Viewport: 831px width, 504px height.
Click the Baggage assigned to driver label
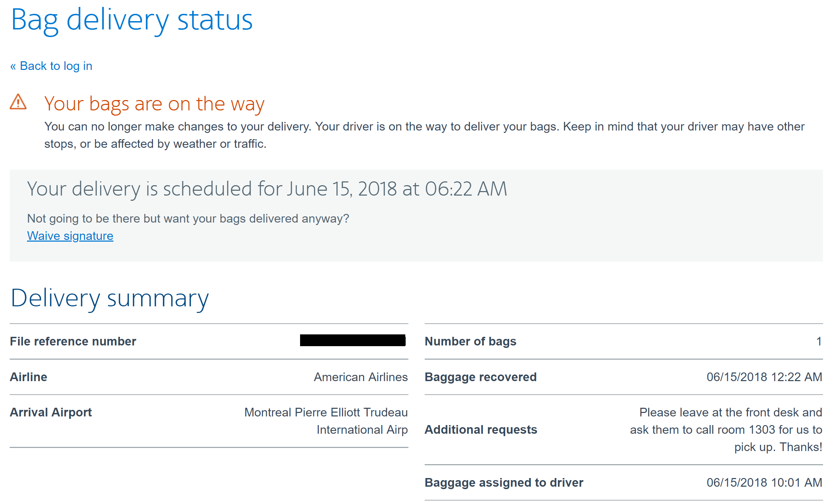click(504, 483)
